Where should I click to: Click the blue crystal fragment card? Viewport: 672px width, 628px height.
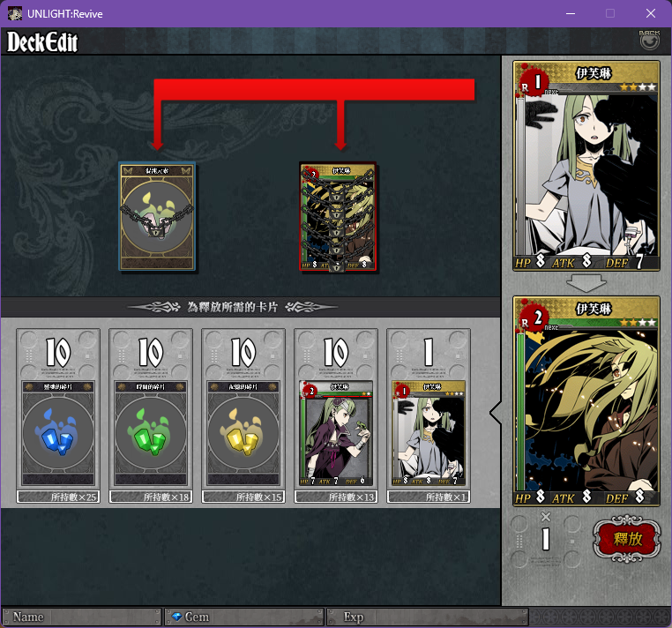[x=58, y=433]
